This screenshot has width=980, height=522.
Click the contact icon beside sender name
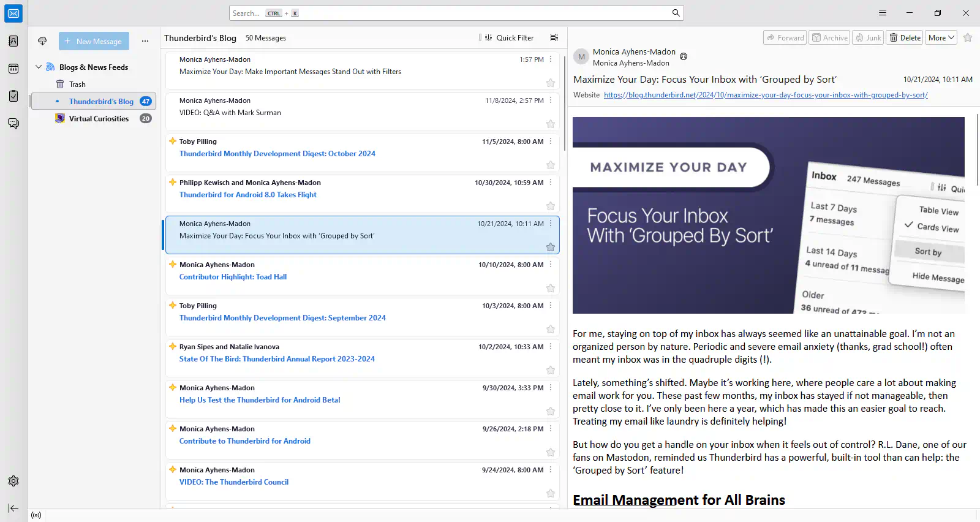(x=684, y=56)
